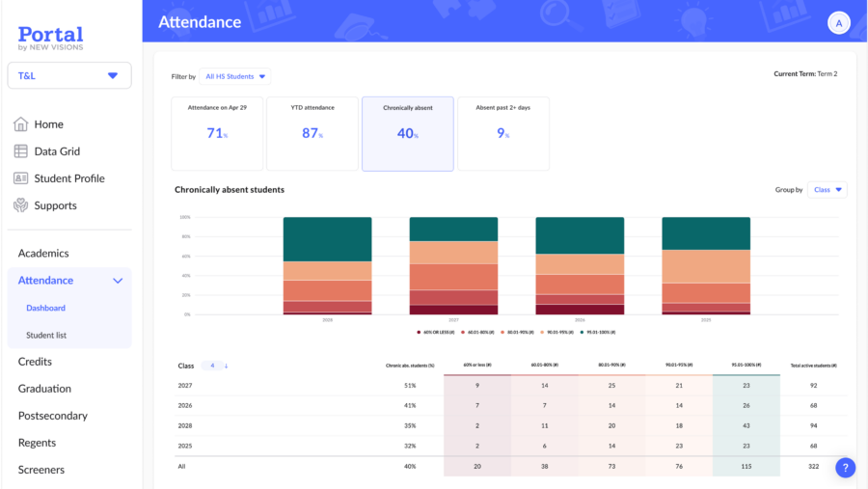The width and height of the screenshot is (868, 489).
Task: Click the Home icon in sidebar
Action: (x=20, y=124)
